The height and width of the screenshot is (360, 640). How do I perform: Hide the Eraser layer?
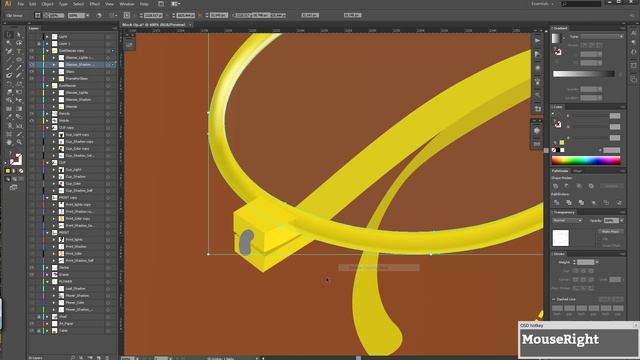tap(32, 274)
